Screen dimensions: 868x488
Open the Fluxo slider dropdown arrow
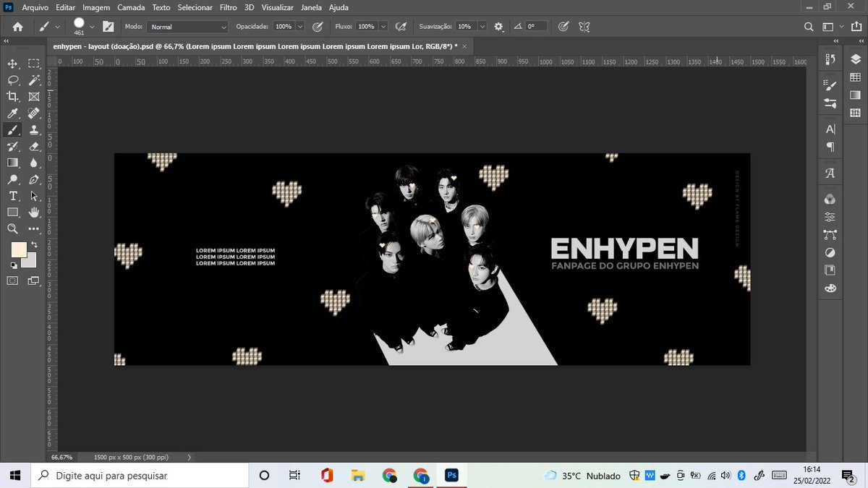point(383,26)
